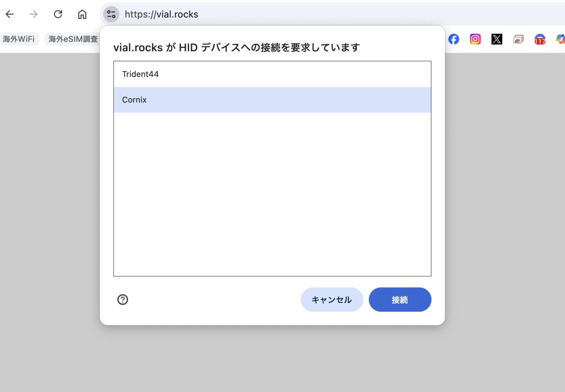Click the browser back arrow

tap(9, 14)
